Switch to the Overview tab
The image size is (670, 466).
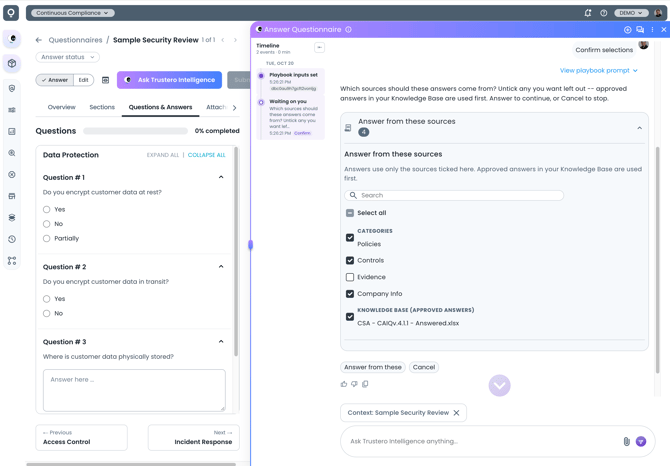point(62,107)
